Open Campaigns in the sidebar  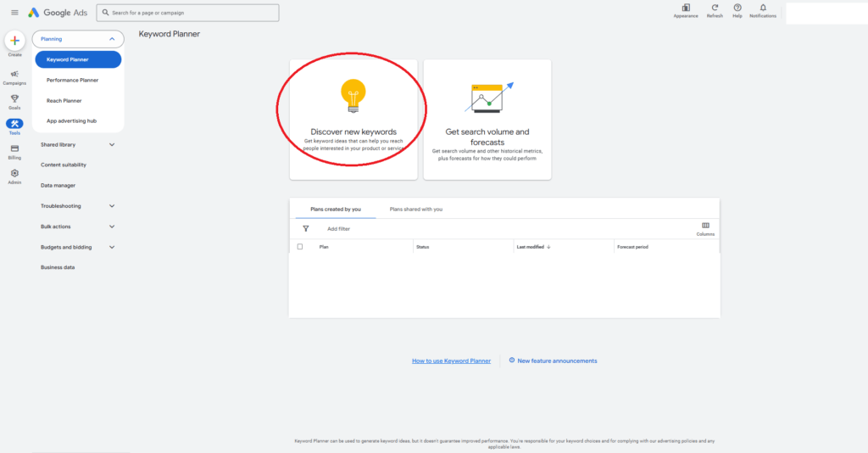click(x=14, y=77)
